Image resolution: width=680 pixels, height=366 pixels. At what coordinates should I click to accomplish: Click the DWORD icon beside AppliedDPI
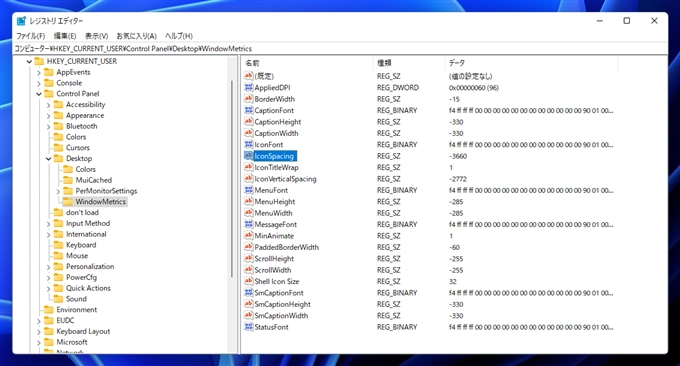click(x=248, y=87)
